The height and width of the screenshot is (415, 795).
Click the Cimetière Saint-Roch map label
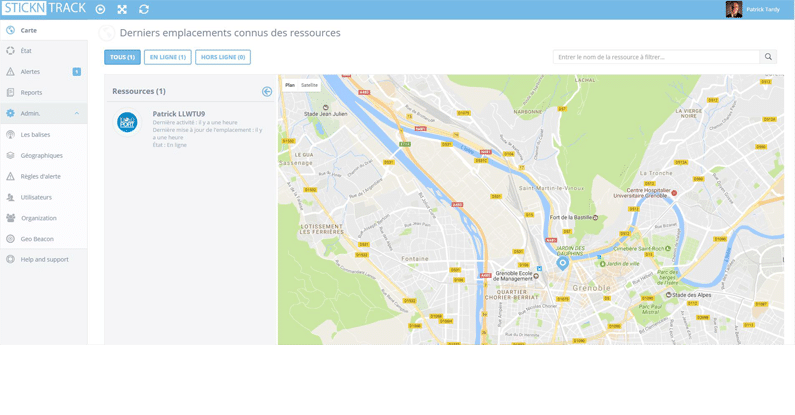639,249
